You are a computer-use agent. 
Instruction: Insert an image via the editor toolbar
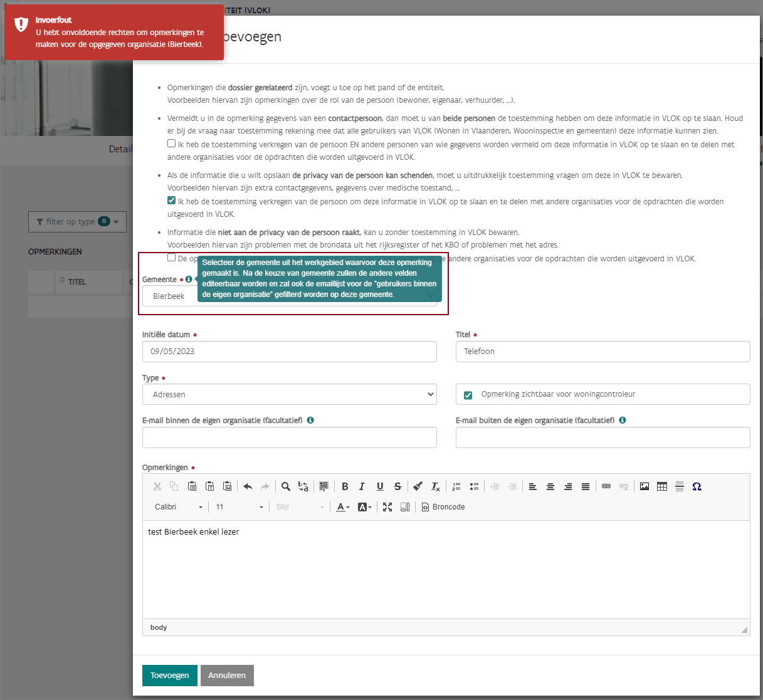pos(645,486)
